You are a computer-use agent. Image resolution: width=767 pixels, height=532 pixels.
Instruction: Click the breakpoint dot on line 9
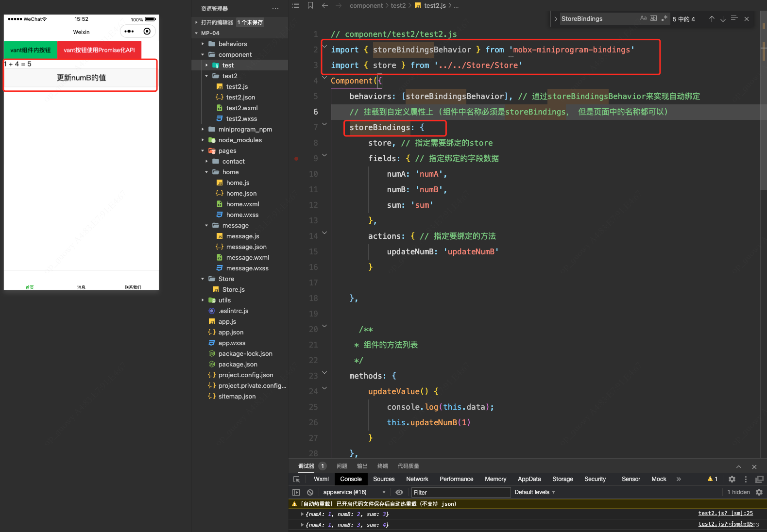296,159
